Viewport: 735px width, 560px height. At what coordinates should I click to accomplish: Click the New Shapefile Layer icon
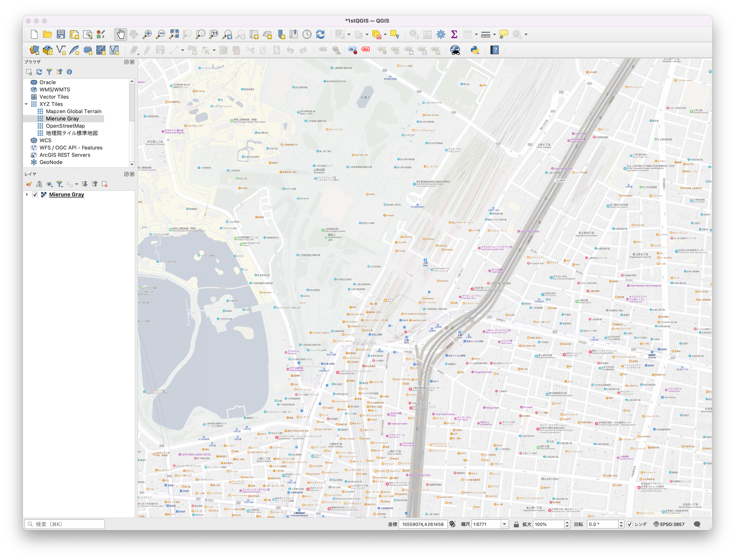[61, 50]
